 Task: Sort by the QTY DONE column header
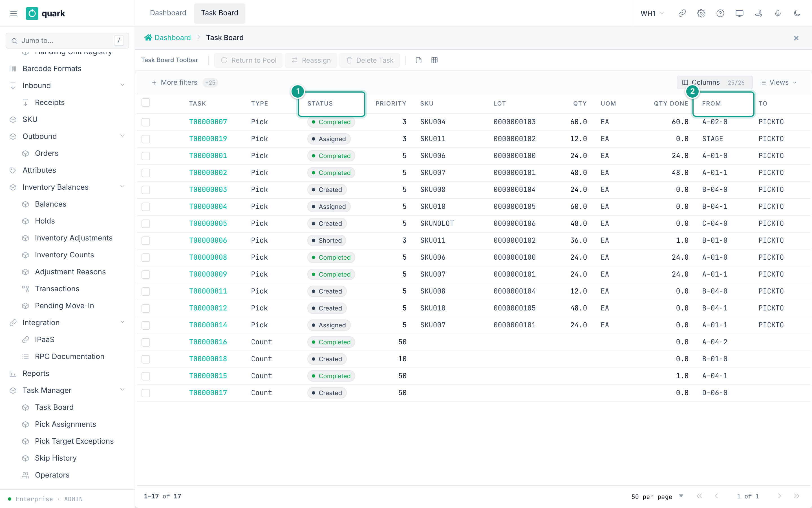click(x=671, y=104)
